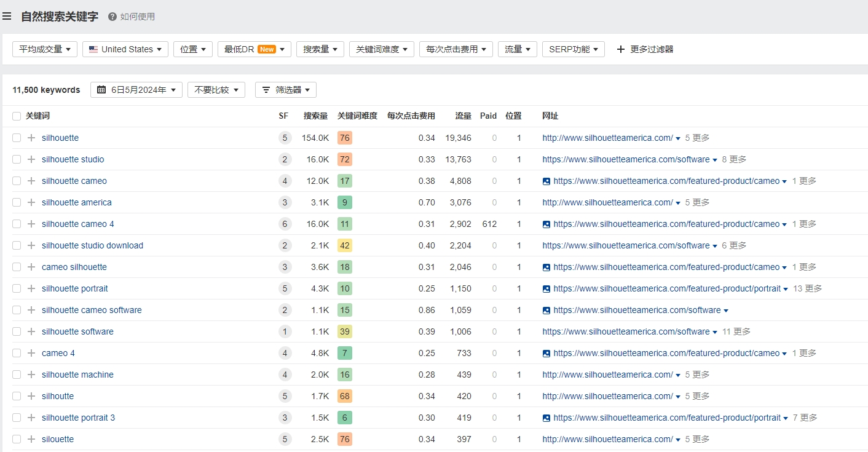Click the calendar icon in date picker
This screenshot has height=452, width=868.
pos(101,90)
